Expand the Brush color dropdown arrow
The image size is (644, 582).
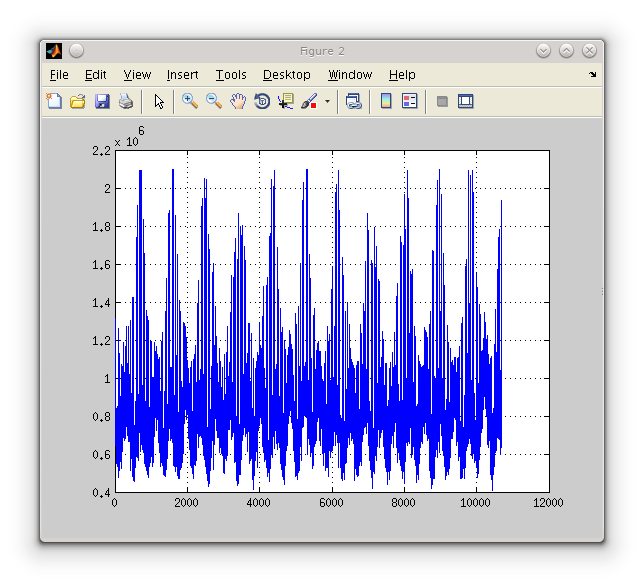tap(327, 101)
